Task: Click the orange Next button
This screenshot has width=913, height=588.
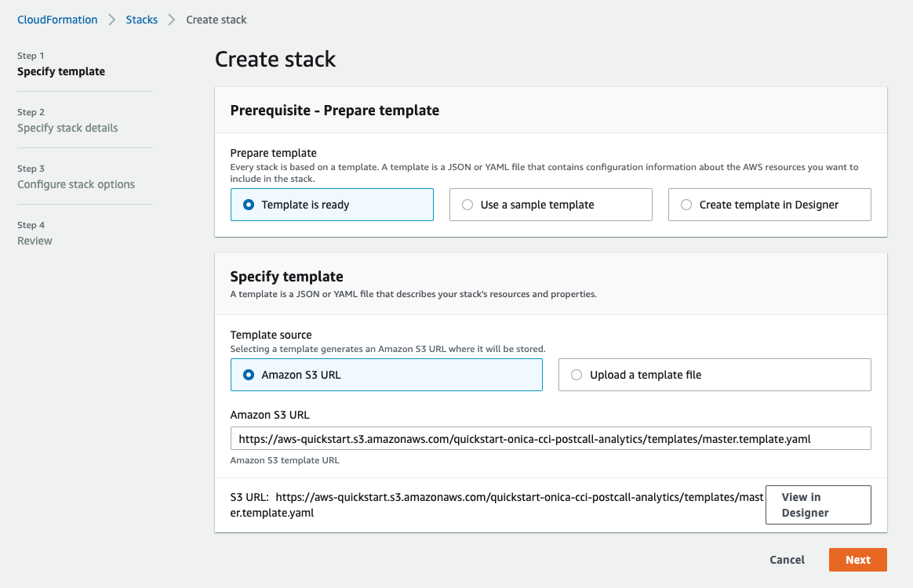Action: coord(857,560)
